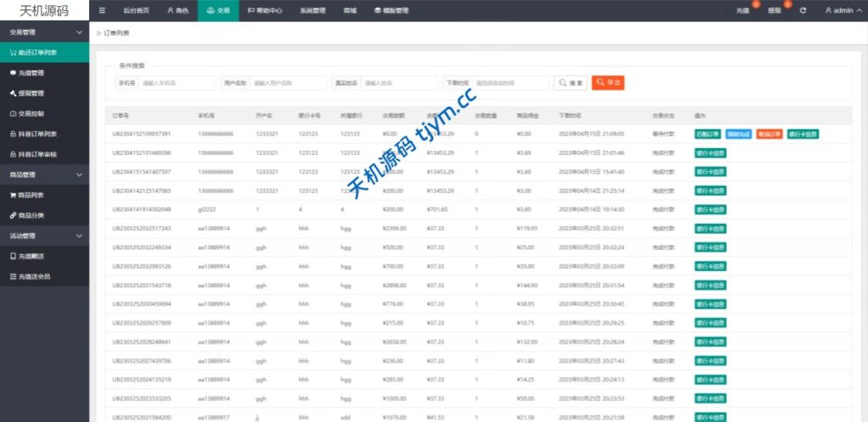Open 充值管理 in the sidebar
868x422 pixels.
[31, 73]
